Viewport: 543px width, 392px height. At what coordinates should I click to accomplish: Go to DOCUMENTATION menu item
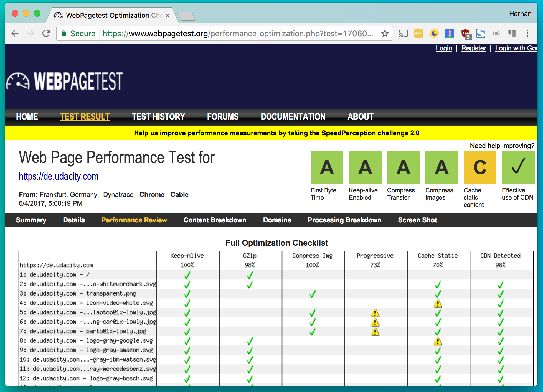[293, 117]
